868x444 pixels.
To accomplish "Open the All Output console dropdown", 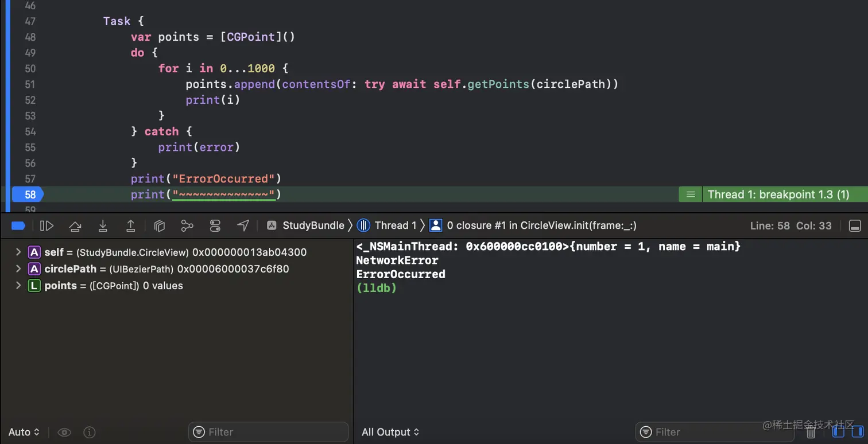I will pyautogui.click(x=390, y=432).
